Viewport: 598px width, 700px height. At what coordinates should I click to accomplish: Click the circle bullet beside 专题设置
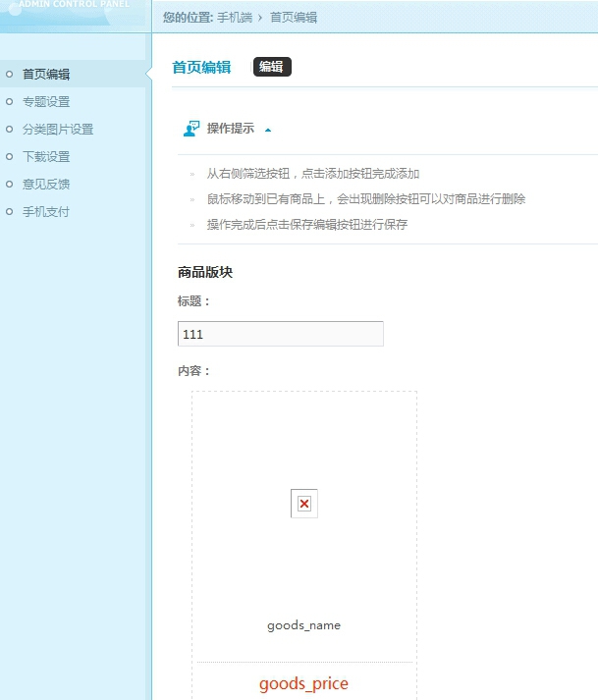click(10, 102)
